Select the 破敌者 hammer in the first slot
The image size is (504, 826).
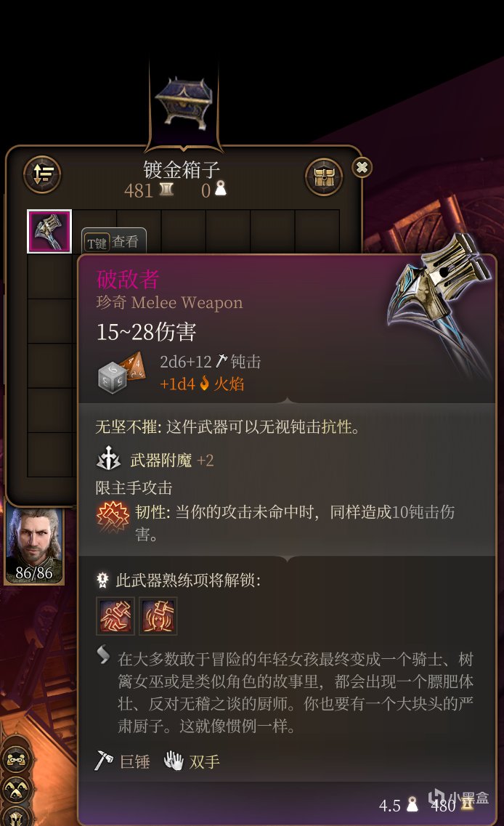(x=49, y=231)
